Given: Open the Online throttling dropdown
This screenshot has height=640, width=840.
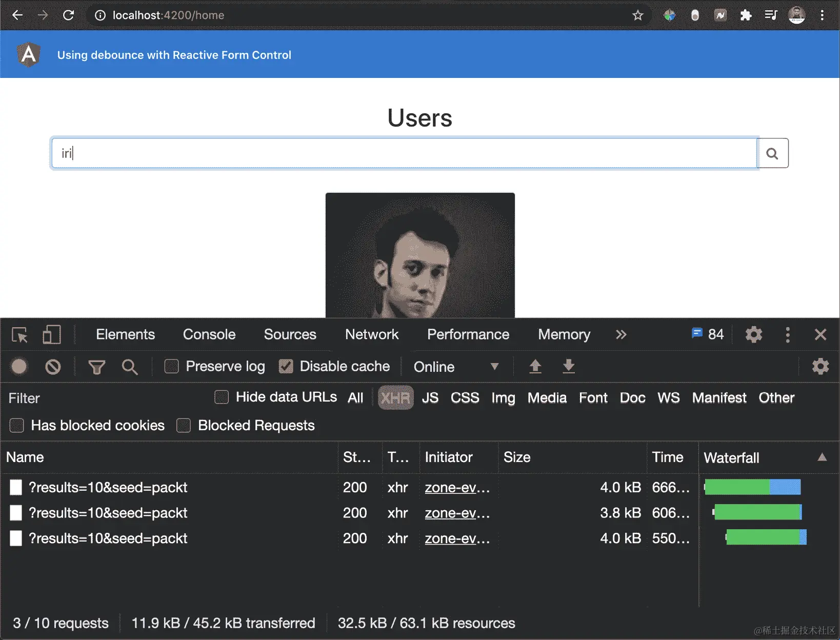Looking at the screenshot, I should [456, 367].
